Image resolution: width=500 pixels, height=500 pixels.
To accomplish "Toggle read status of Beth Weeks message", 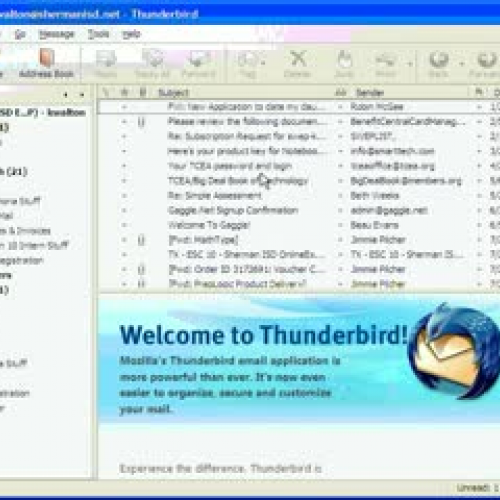I will coord(340,196).
